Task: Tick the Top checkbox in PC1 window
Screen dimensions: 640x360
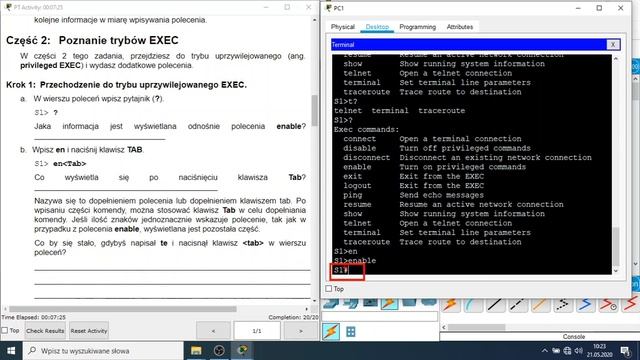Action: [329, 289]
